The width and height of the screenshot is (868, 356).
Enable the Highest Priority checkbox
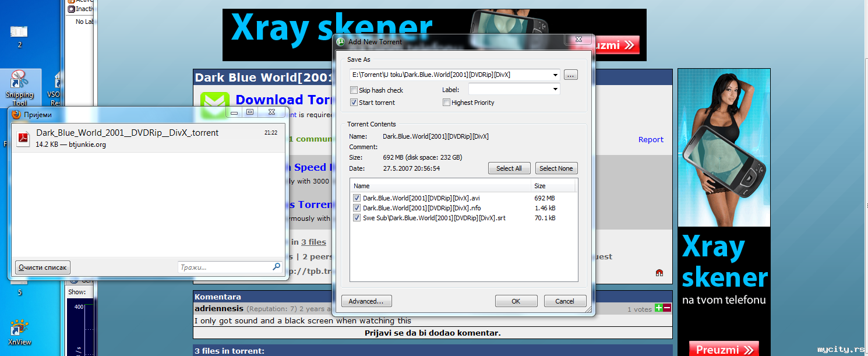(447, 103)
